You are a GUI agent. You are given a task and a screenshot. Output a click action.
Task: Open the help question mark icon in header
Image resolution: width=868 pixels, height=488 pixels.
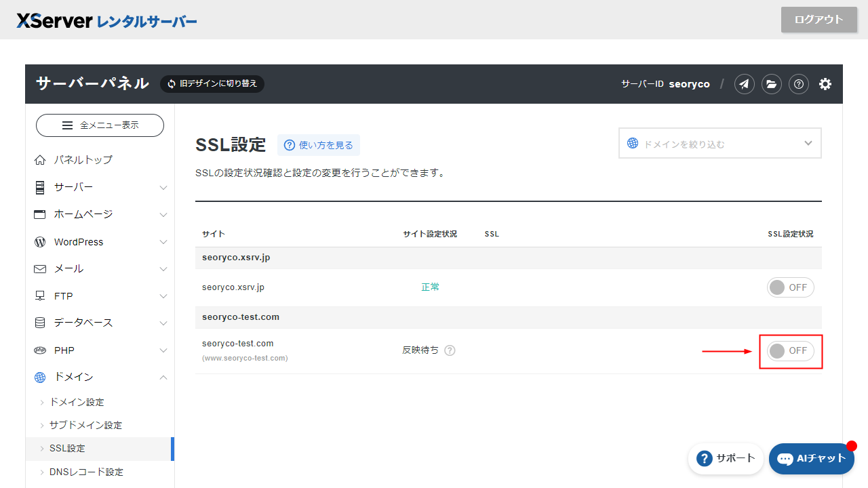pyautogui.click(x=798, y=83)
